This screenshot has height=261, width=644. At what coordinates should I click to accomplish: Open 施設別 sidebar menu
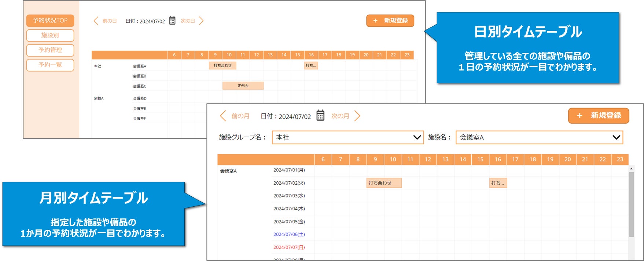(x=50, y=35)
